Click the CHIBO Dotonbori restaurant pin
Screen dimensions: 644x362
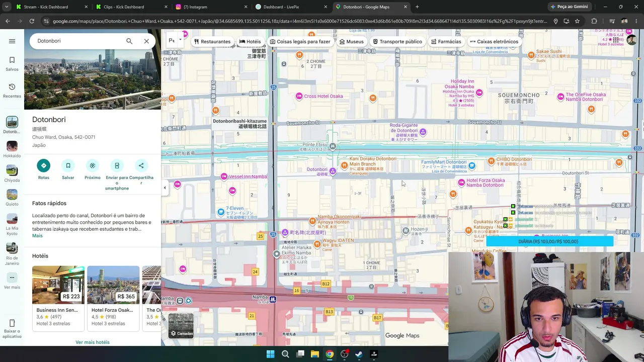click(x=491, y=161)
